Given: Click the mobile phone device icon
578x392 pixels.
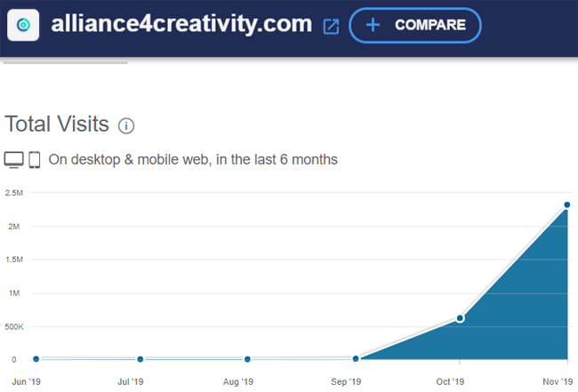Looking at the screenshot, I should pos(35,160).
